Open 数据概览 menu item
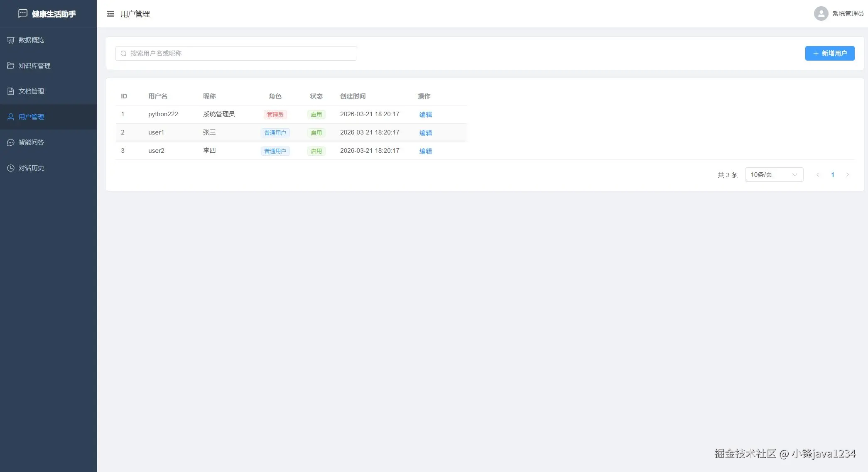The image size is (868, 472). coord(31,40)
